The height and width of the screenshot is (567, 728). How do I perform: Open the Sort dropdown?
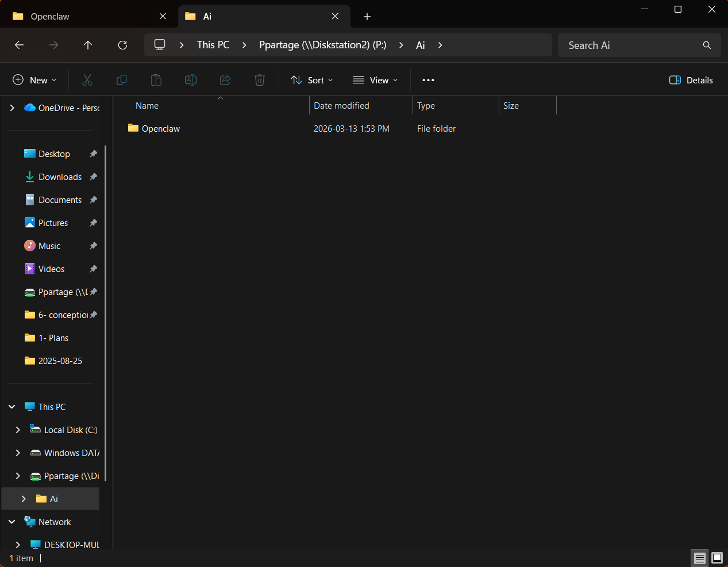pyautogui.click(x=312, y=80)
